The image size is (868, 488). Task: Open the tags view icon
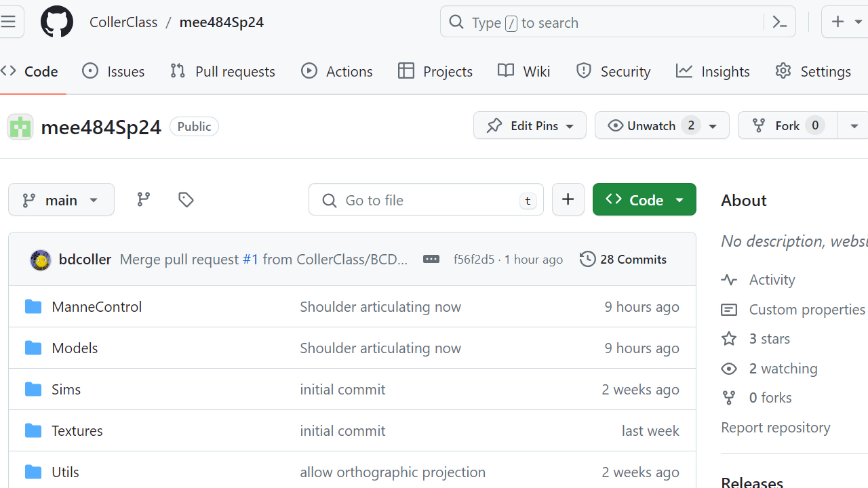[x=186, y=199]
